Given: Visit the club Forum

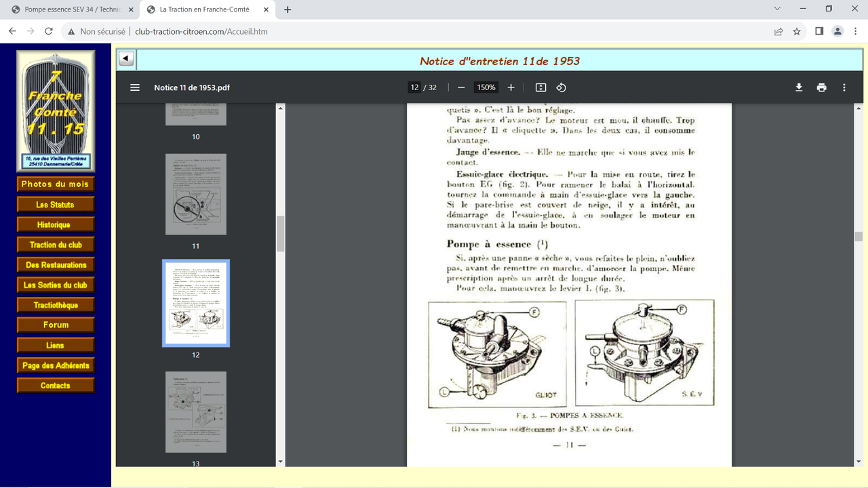Looking at the screenshot, I should 56,325.
